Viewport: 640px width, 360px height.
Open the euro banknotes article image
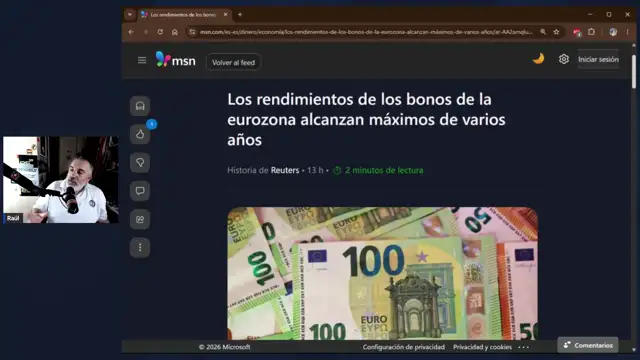[382, 273]
